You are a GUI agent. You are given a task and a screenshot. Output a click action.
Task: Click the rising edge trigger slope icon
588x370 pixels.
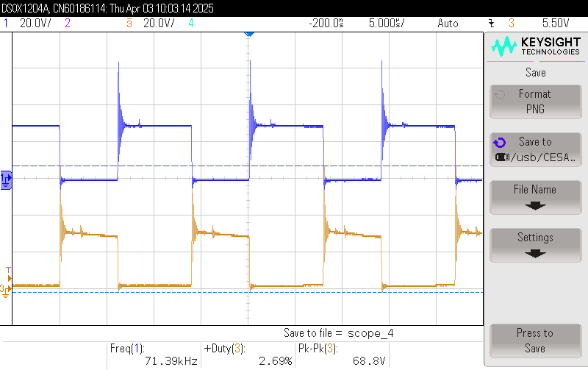click(491, 24)
